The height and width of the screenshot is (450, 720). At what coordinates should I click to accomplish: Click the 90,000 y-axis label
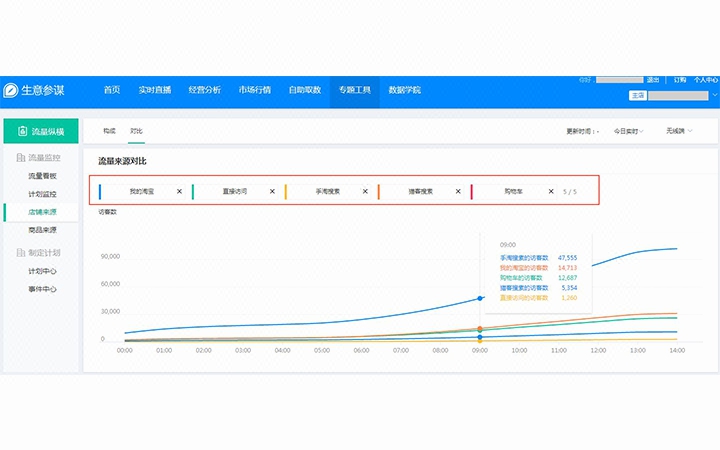click(x=110, y=256)
